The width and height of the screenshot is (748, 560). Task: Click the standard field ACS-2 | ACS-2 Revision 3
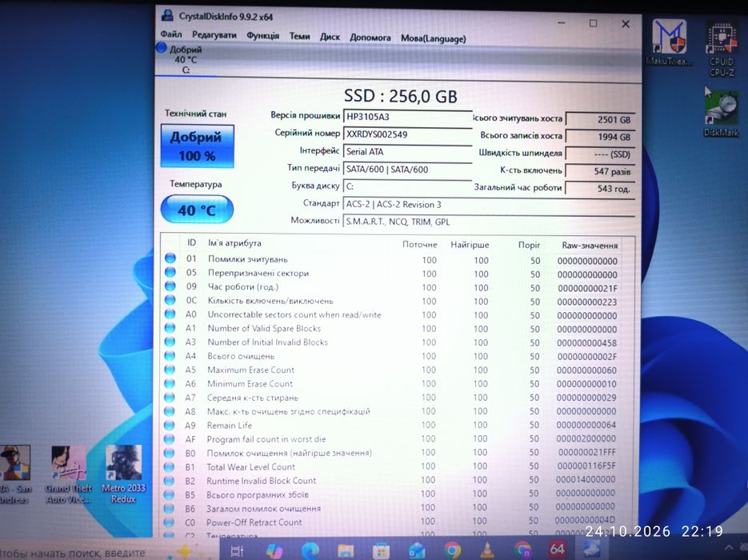[x=489, y=205]
